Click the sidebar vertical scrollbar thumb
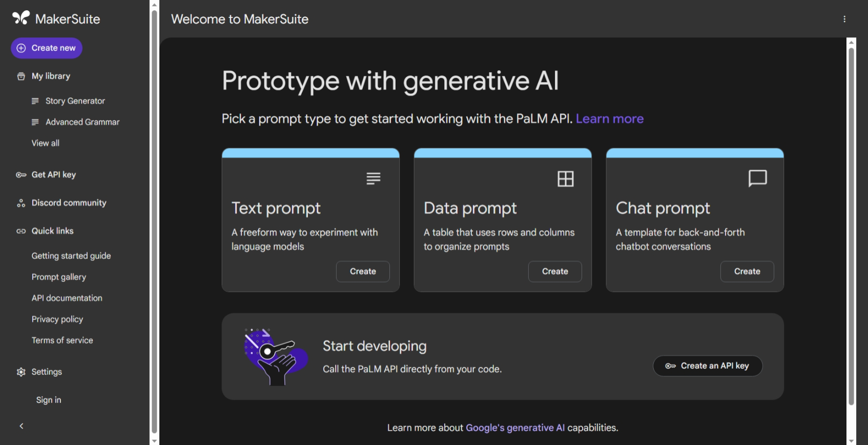The height and width of the screenshot is (445, 868). pyautogui.click(x=154, y=222)
